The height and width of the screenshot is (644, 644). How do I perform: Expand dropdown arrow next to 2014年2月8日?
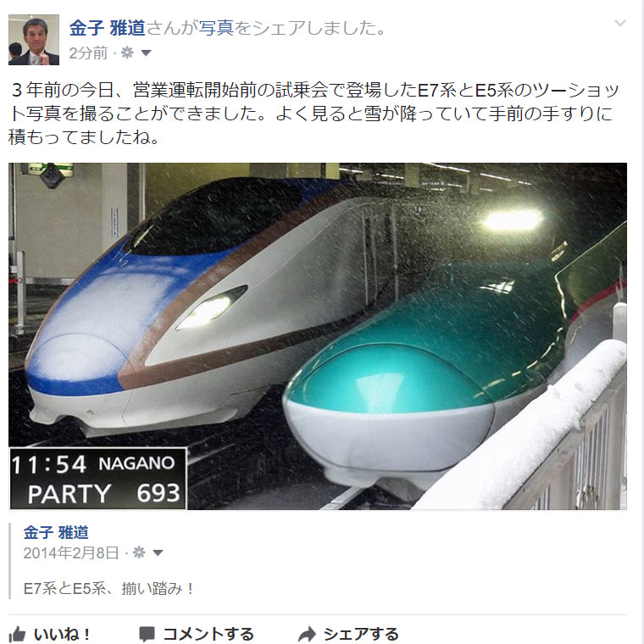click(158, 552)
